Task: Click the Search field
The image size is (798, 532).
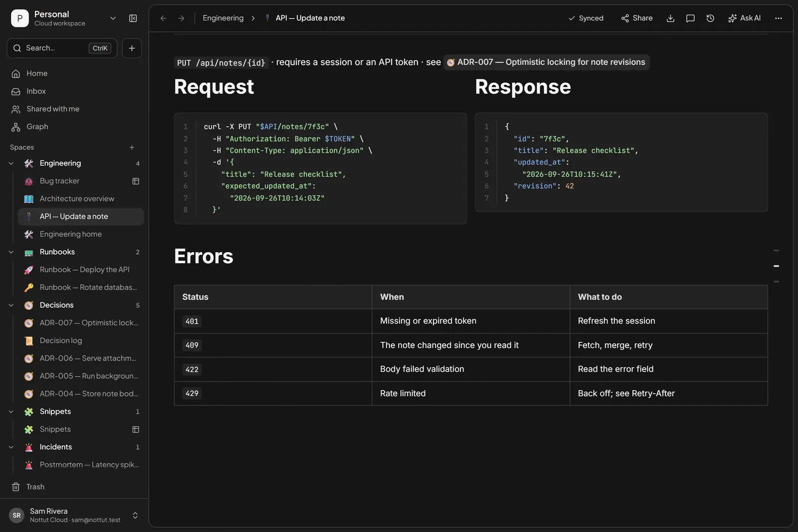Action: 62,48
